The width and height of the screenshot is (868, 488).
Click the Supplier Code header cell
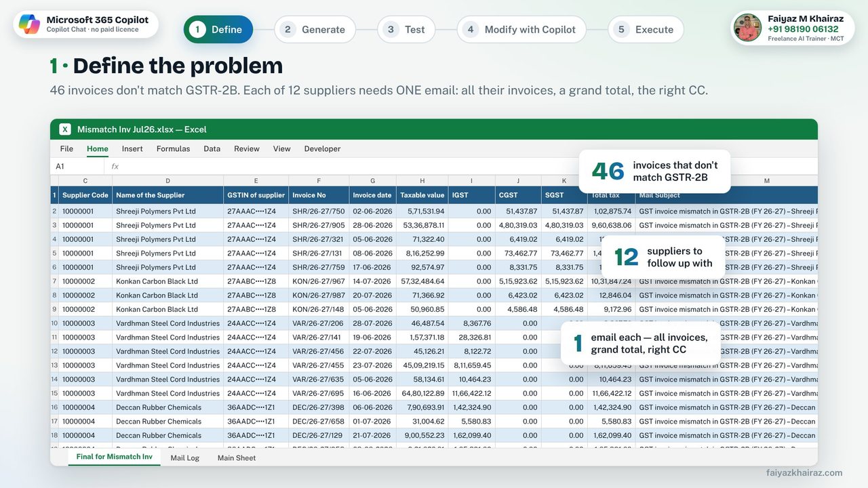(85, 195)
